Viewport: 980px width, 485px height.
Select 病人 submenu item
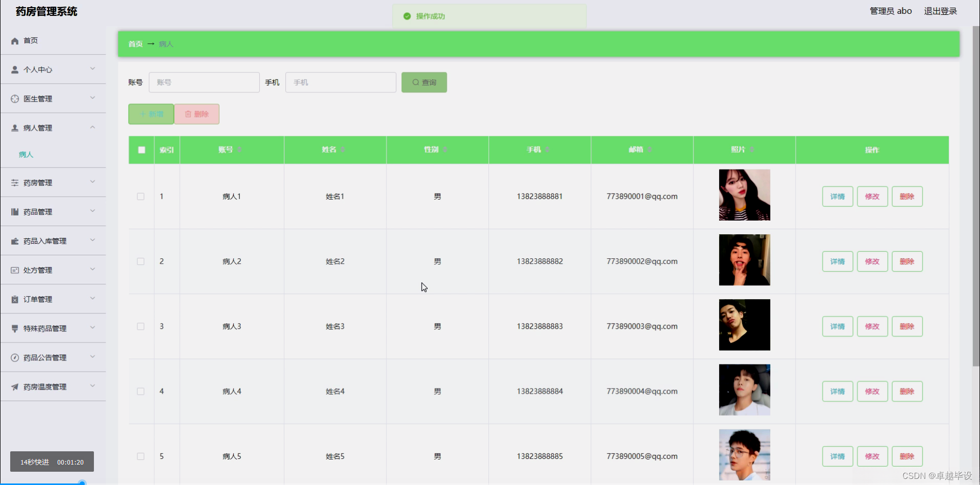point(26,154)
